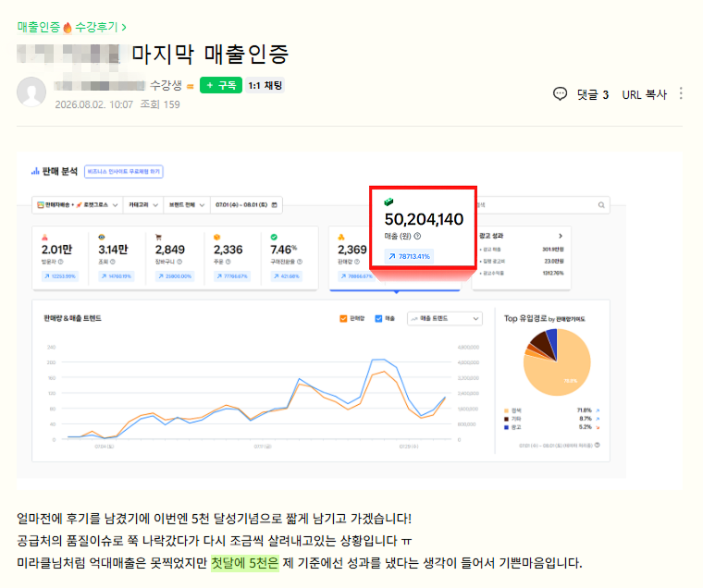Screen dimensions: 703x588
Task: Click the trend arrow beside 71.8%
Action: coord(598,410)
